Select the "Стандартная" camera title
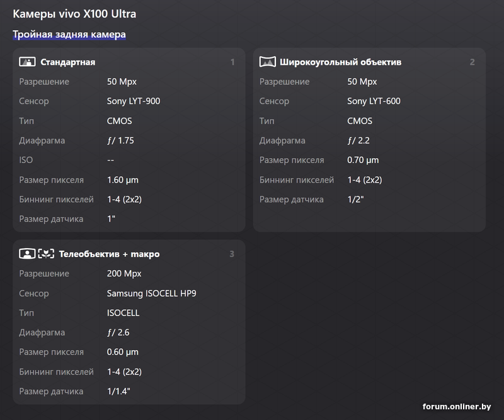The width and height of the screenshot is (504, 420). [67, 62]
